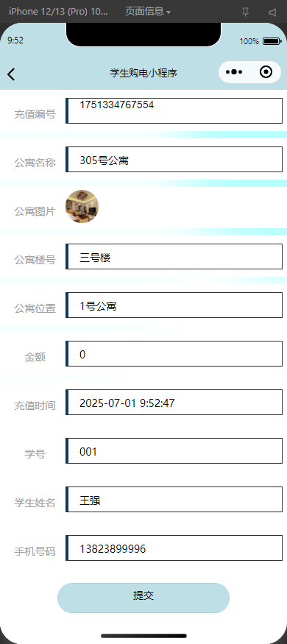Click the 公寓名称 field showing 305号公寓
287x644 pixels.
point(174,160)
